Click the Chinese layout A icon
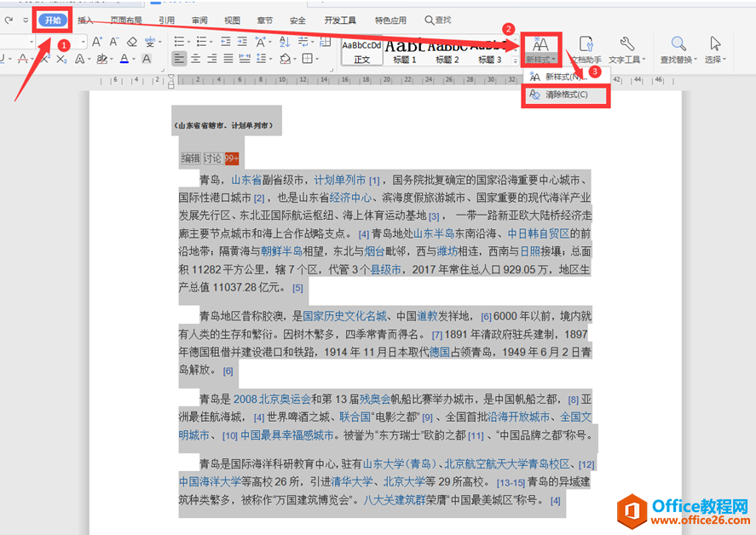Screen dimensions: 756x535 [261, 42]
